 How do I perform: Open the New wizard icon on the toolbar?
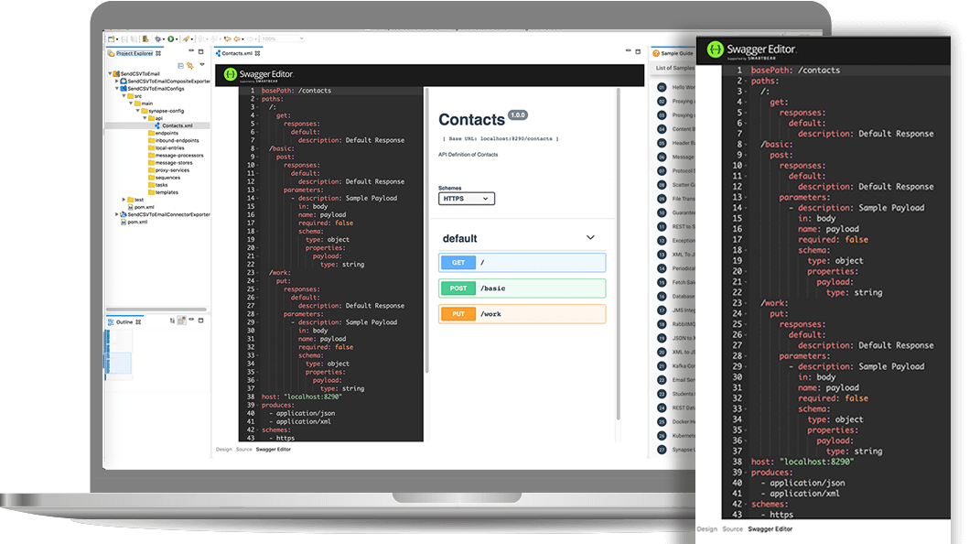pyautogui.click(x=109, y=38)
